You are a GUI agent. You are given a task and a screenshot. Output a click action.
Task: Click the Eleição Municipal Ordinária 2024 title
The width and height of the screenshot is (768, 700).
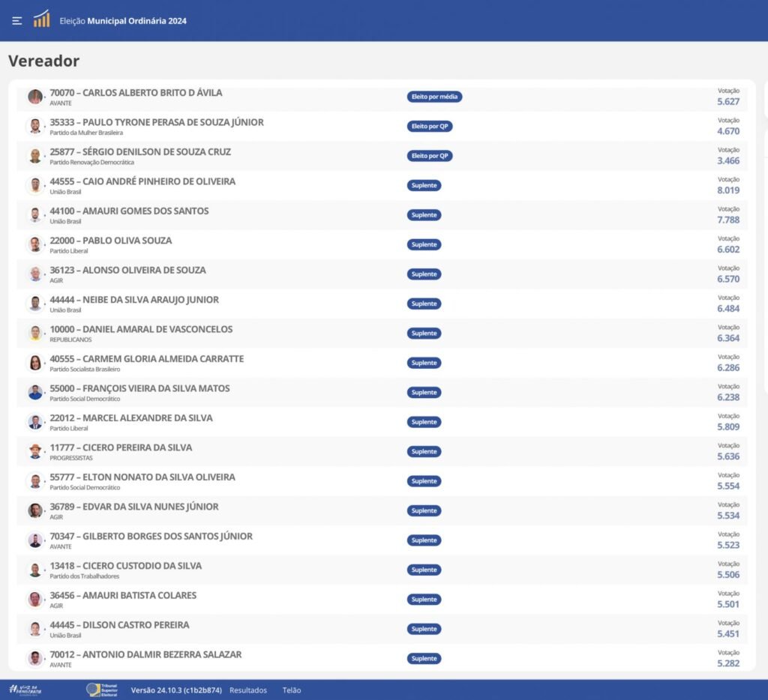[x=123, y=21]
